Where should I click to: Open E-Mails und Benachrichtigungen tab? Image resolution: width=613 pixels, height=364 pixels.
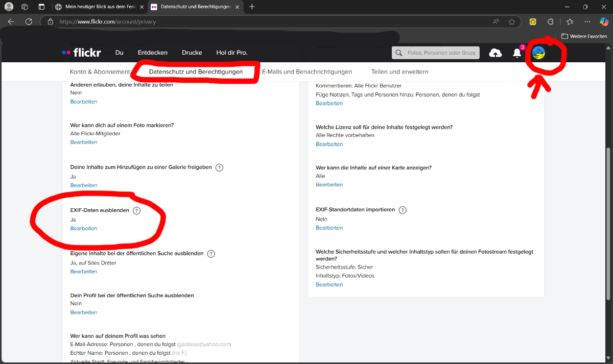[306, 72]
